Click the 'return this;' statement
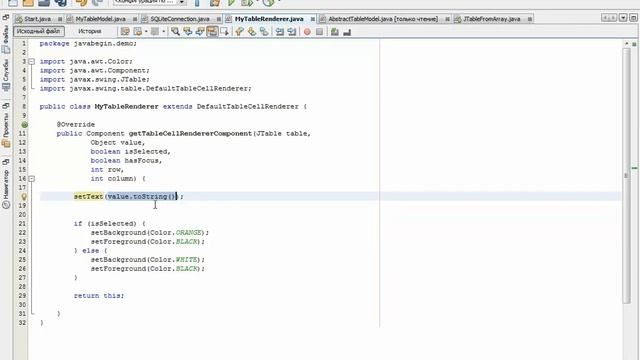The image size is (640, 360). (99, 296)
